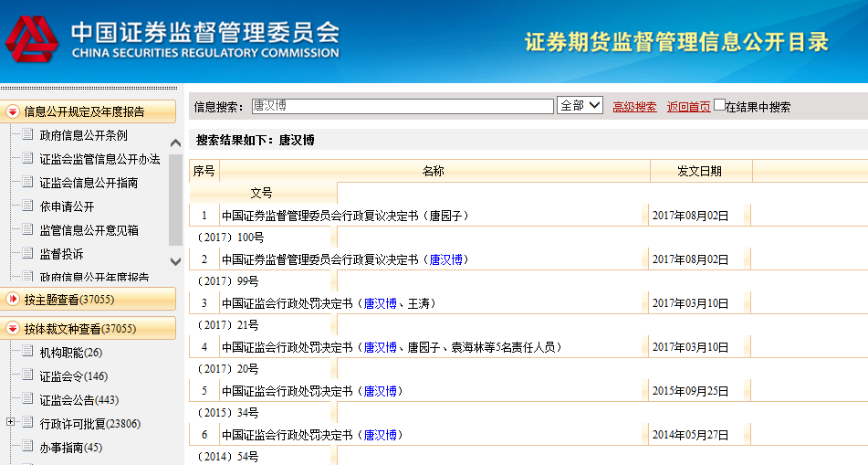Open 信息公开规定及年度报告 section

click(88, 112)
